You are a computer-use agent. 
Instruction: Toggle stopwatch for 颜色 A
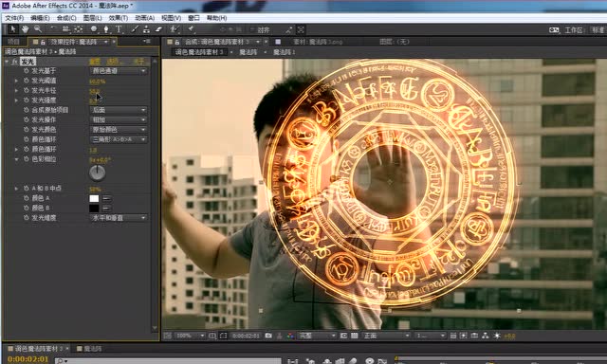[27, 198]
